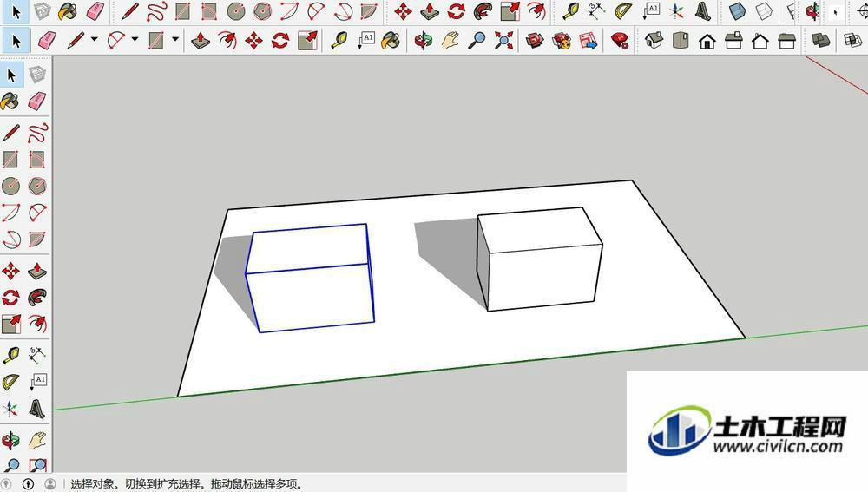Open the 3D Warehouse
The height and width of the screenshot is (492, 868).
click(x=535, y=41)
